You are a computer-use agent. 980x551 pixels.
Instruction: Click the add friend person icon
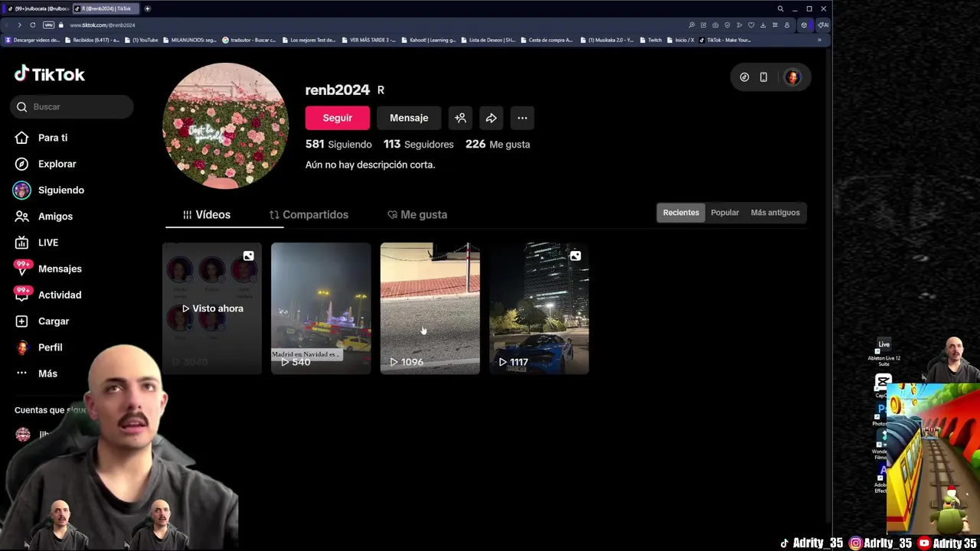click(x=460, y=118)
